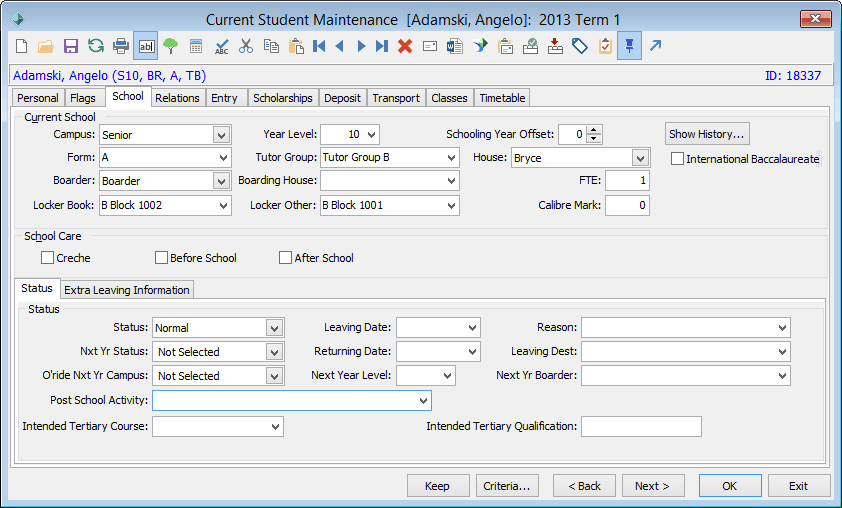Expand the Tutor Group dropdown
The height and width of the screenshot is (508, 842).
[x=452, y=157]
